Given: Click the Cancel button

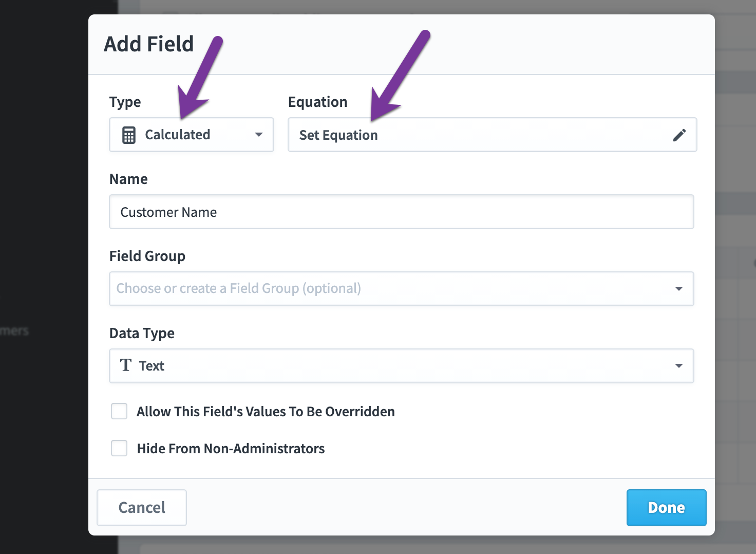Looking at the screenshot, I should click(x=142, y=508).
